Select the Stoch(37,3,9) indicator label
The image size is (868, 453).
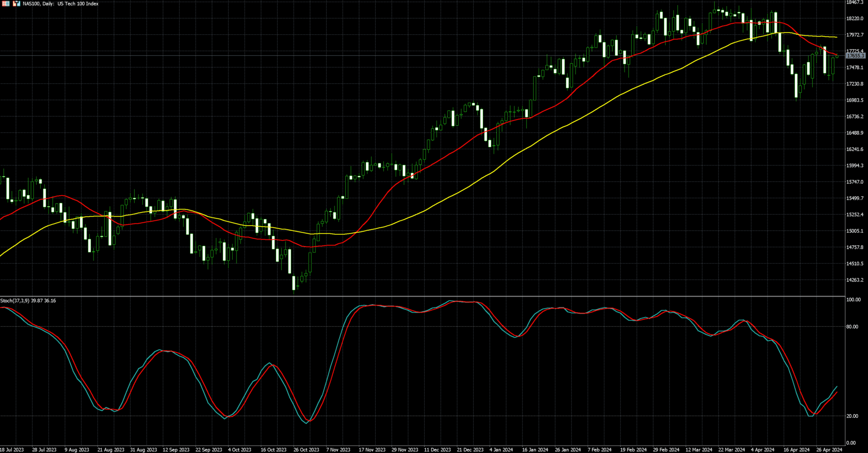pos(28,301)
